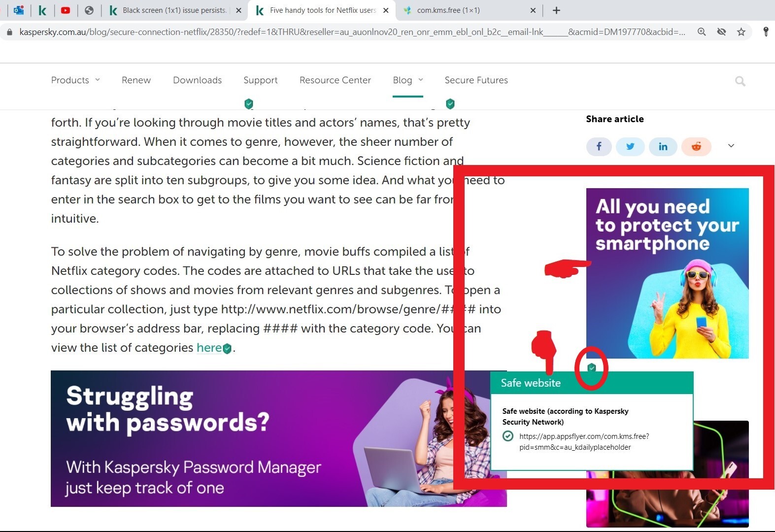Close the 'Black screen (1x1) issue persists' tab
This screenshot has width=775, height=532.
tap(238, 10)
